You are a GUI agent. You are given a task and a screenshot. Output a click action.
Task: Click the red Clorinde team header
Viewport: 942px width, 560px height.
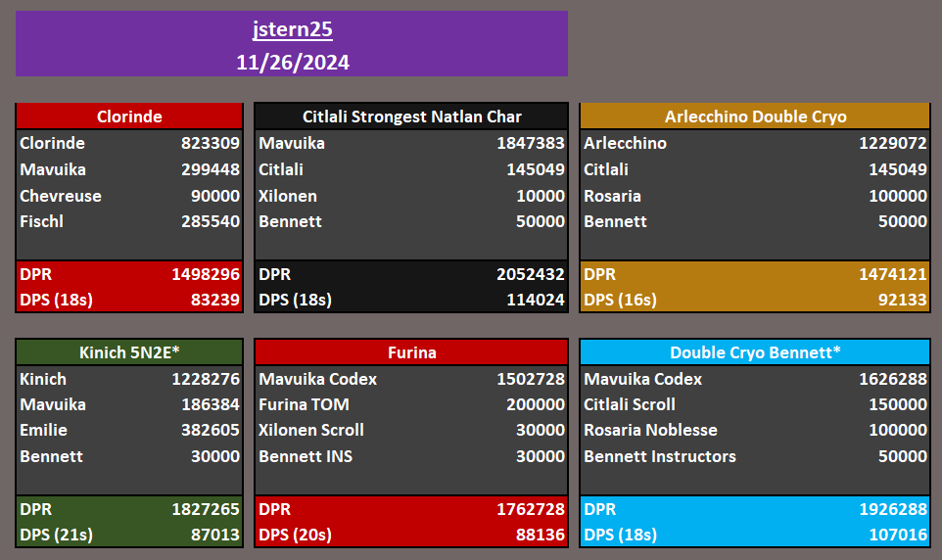coord(129,117)
